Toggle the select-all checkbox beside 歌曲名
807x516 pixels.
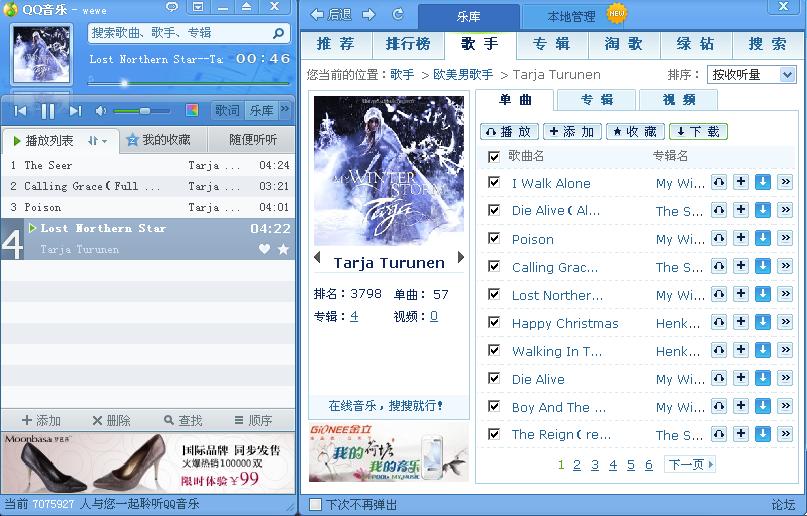click(x=494, y=157)
